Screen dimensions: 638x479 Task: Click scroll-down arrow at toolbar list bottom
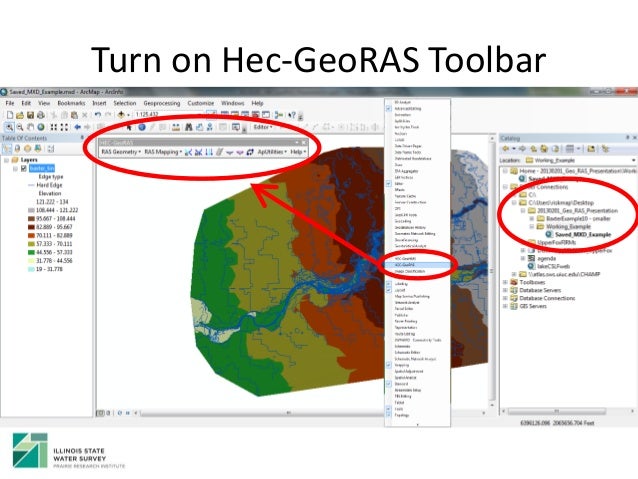(x=417, y=424)
